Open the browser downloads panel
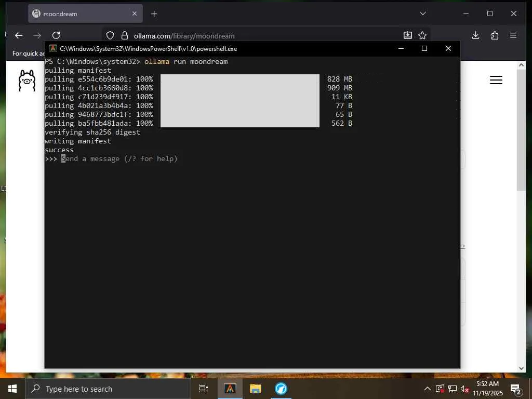The image size is (532, 399). [476, 35]
